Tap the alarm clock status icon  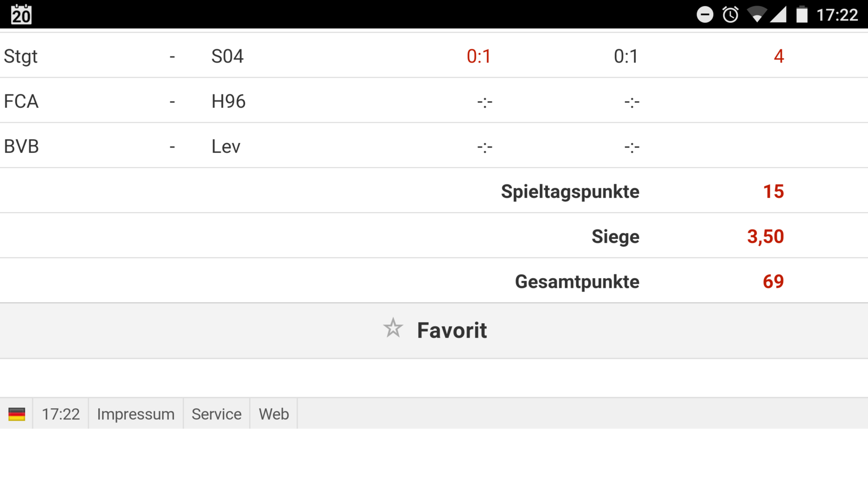[x=730, y=15]
